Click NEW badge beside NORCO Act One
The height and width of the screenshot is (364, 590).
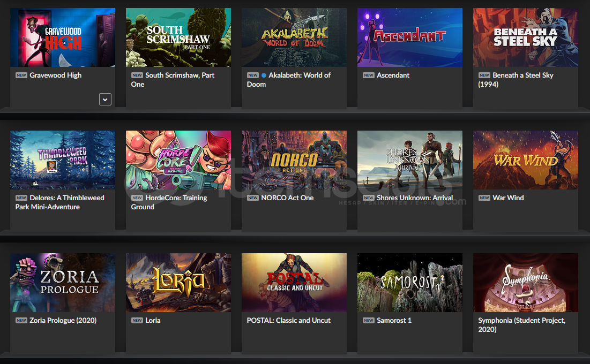click(x=253, y=198)
